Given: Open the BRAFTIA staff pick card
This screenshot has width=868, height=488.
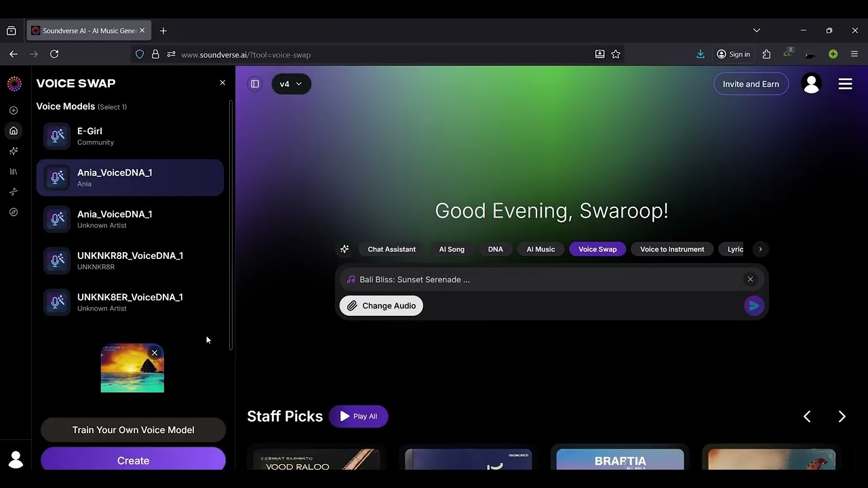Looking at the screenshot, I should pos(620,459).
